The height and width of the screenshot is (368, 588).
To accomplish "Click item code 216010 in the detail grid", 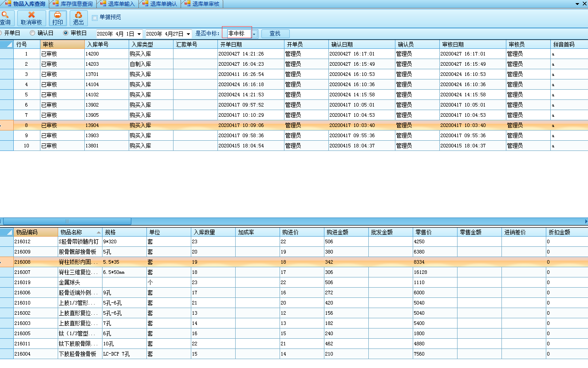I will click(x=36, y=303).
